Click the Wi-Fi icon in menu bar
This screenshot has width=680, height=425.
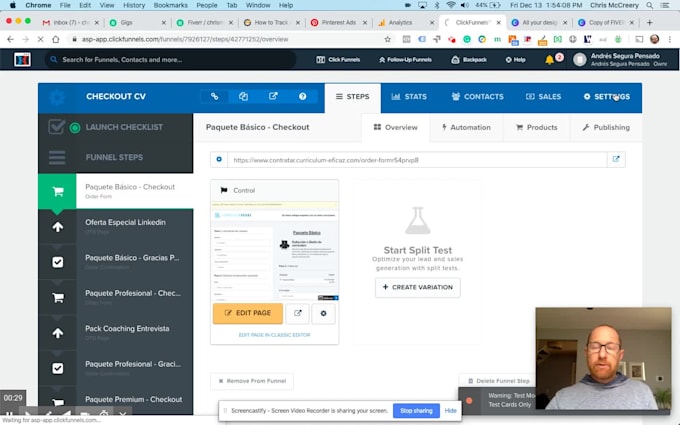[451, 5]
